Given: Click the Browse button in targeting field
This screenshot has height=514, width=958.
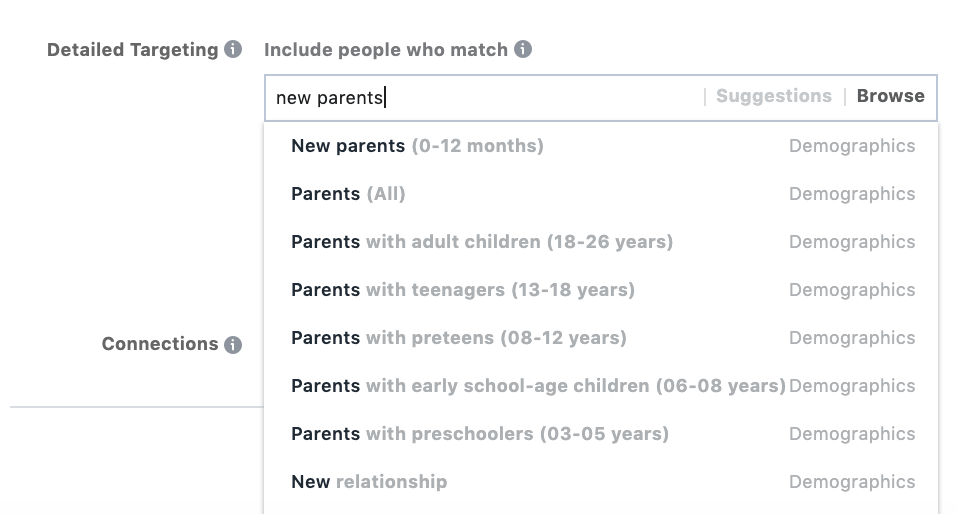Looking at the screenshot, I should [x=890, y=96].
